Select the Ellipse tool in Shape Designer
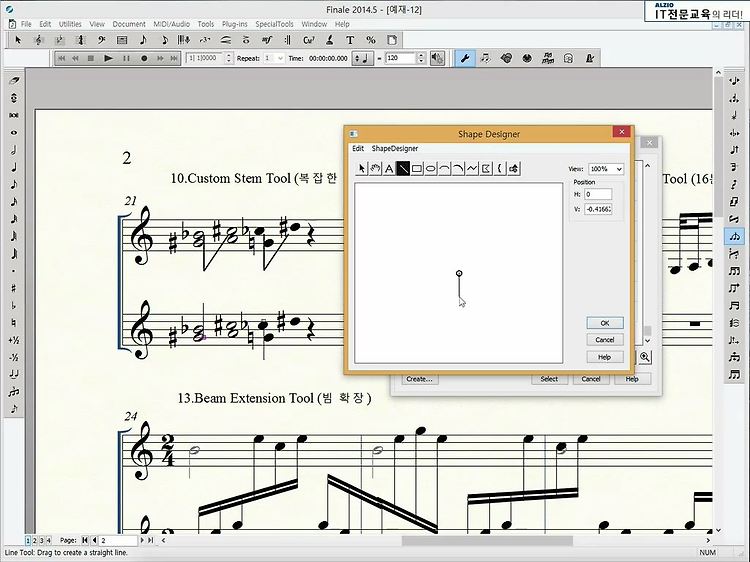The width and height of the screenshot is (750, 562). (431, 168)
